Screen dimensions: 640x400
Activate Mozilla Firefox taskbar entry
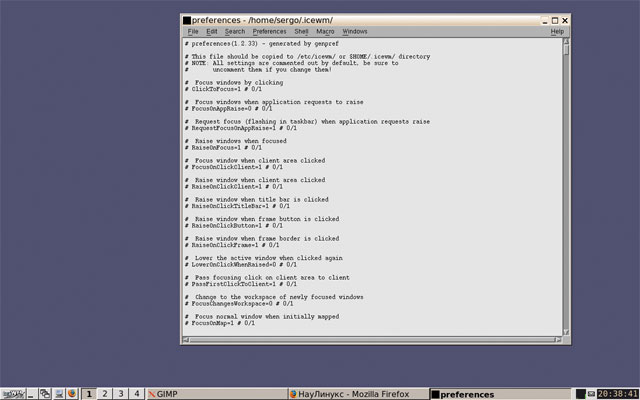[358, 394]
